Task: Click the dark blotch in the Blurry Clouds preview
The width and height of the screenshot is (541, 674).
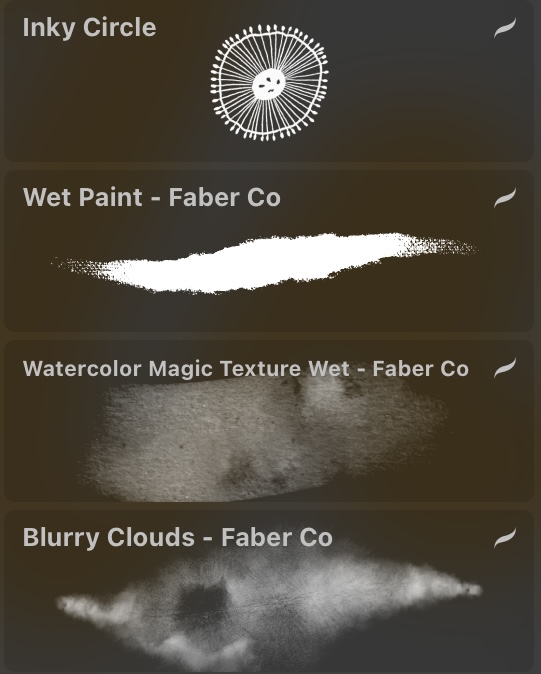Action: click(x=201, y=602)
